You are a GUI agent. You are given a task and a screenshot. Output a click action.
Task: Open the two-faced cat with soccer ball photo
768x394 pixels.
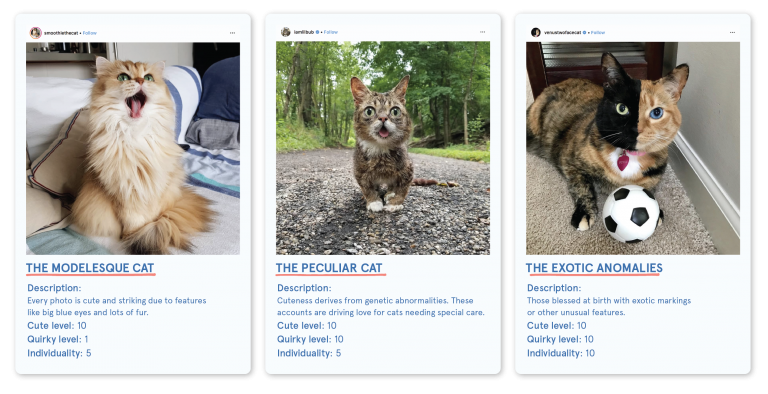pos(633,148)
